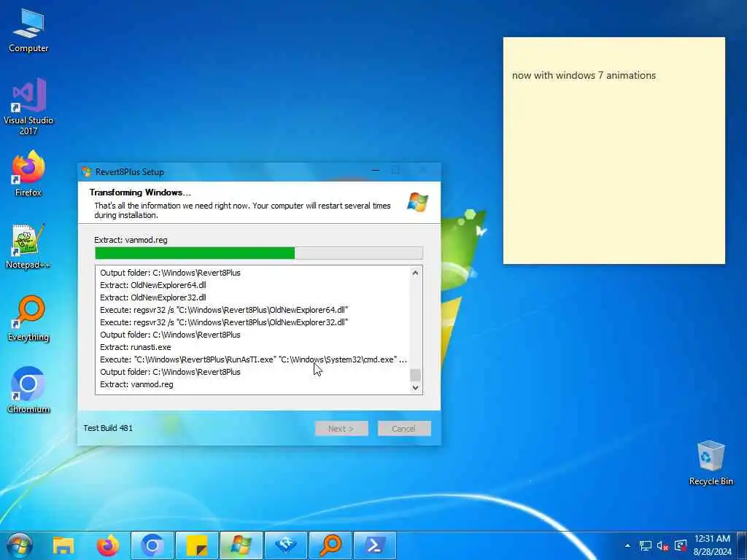Switch to Revert8Plus Setup taskbar button

coord(241,545)
